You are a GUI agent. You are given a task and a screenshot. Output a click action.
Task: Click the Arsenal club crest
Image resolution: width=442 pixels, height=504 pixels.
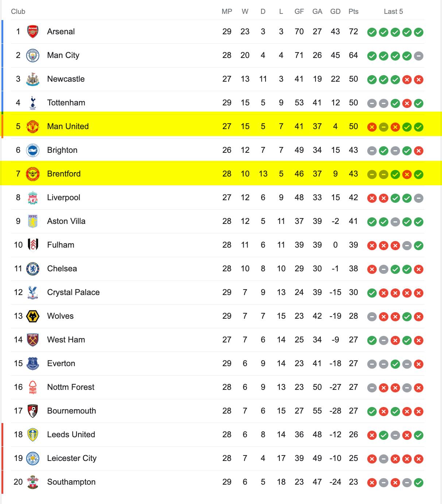pyautogui.click(x=33, y=32)
